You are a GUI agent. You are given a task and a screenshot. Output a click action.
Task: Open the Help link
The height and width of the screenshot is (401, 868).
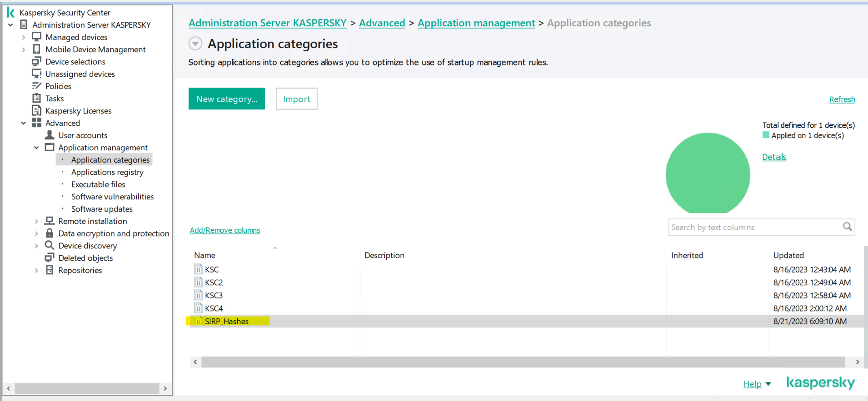point(752,384)
